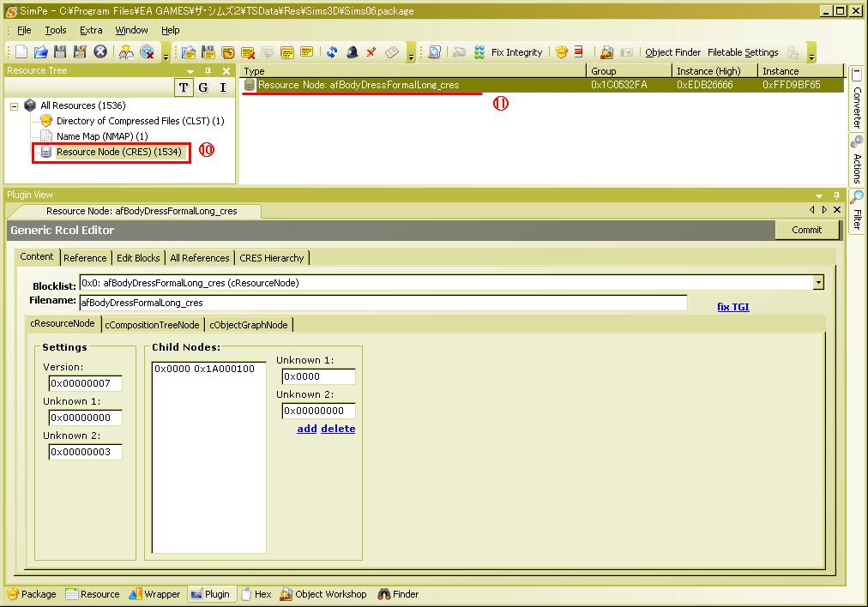Screen dimensions: 868x607
Task: Click the globe with red X icon
Action: tap(147, 52)
